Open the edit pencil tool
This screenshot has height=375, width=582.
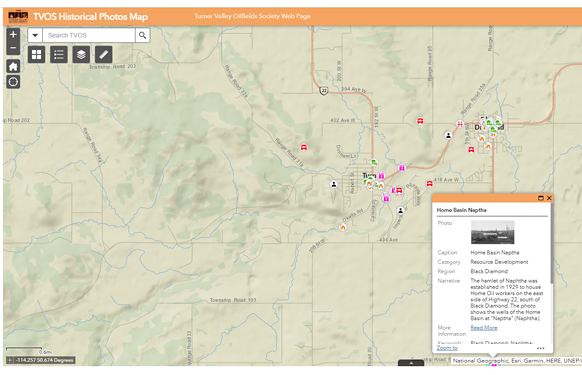(x=104, y=55)
